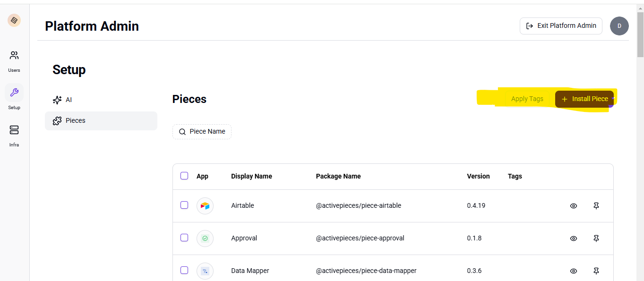644x281 pixels.
Task: Open the Infra server icon
Action: 14,130
